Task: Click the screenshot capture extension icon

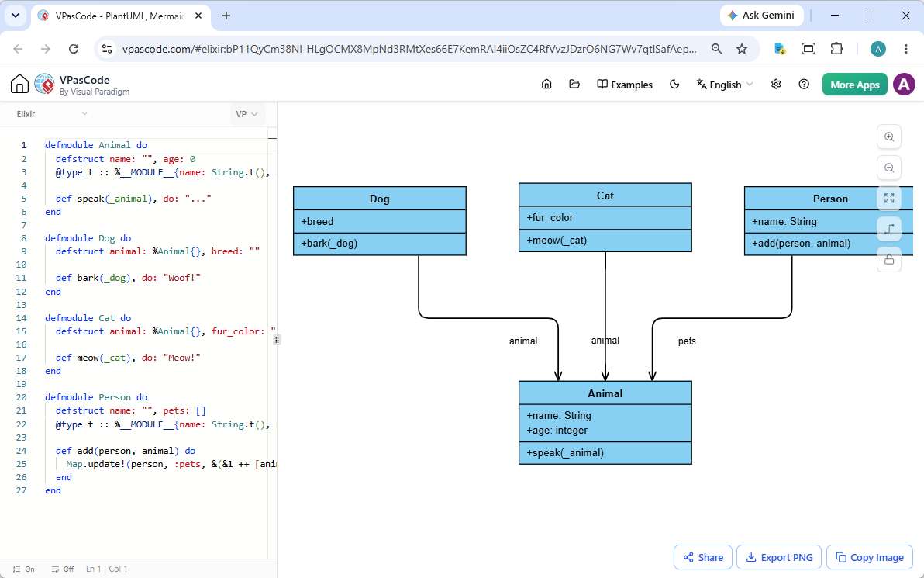Action: [808, 49]
